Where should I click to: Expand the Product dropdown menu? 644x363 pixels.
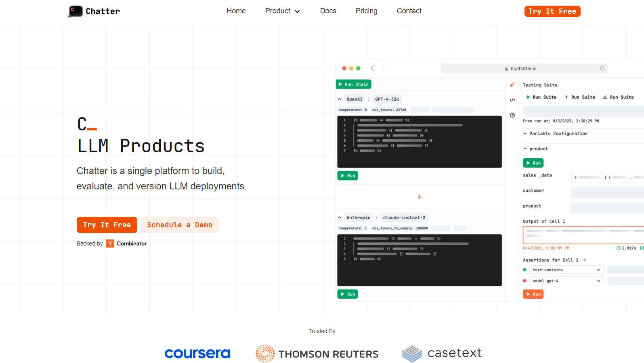coord(282,11)
